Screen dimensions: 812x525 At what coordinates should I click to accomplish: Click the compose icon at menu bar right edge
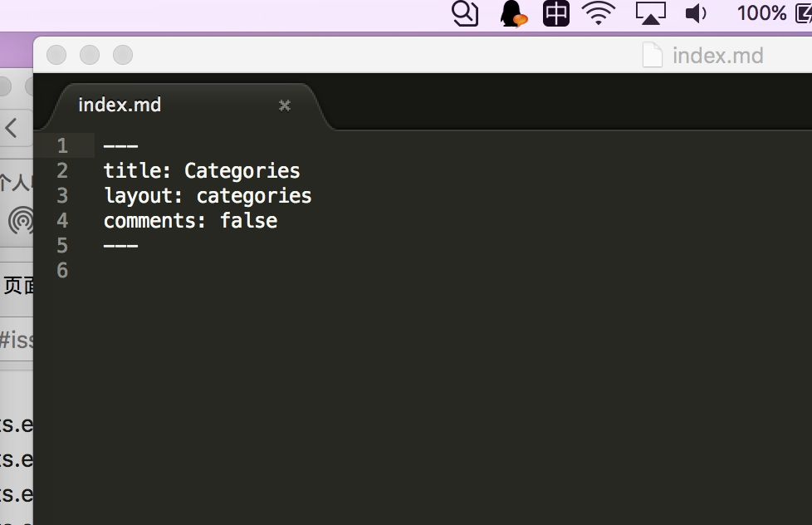(x=804, y=12)
